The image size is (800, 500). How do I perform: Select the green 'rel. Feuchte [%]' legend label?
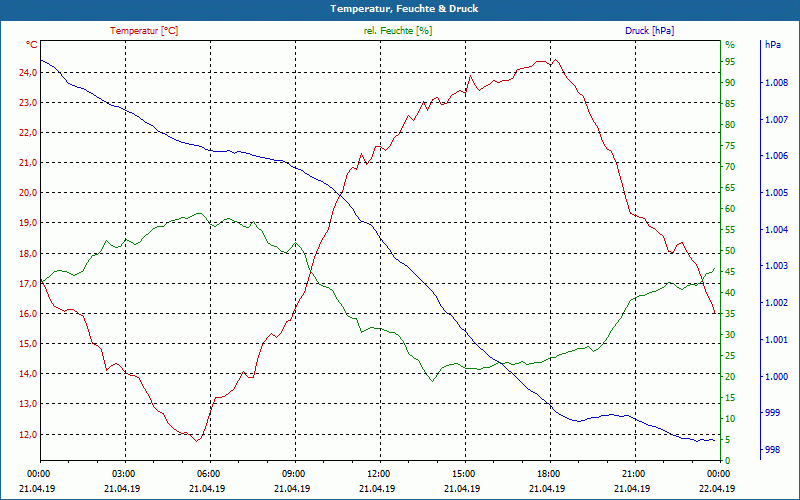pyautogui.click(x=397, y=31)
